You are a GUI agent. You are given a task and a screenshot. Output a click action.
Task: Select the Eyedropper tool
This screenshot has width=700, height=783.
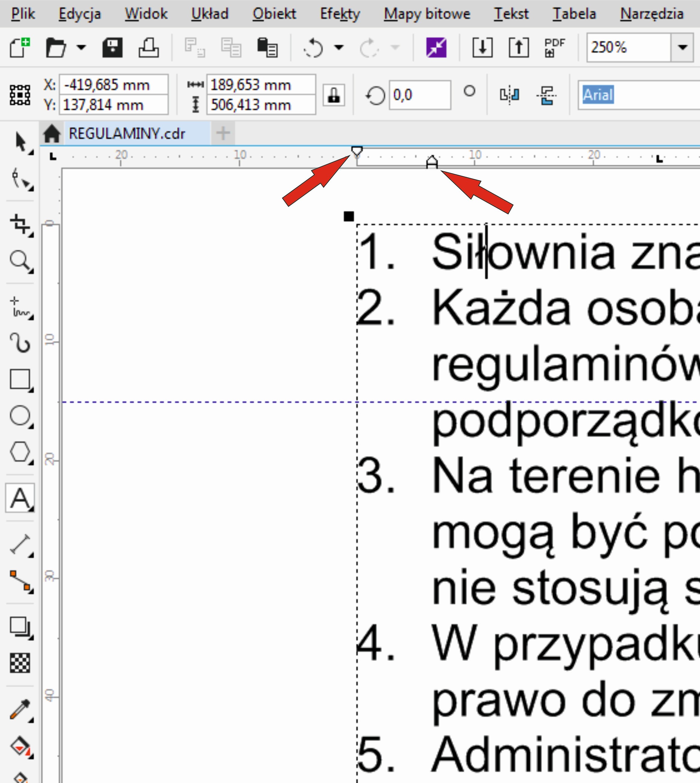[20, 709]
